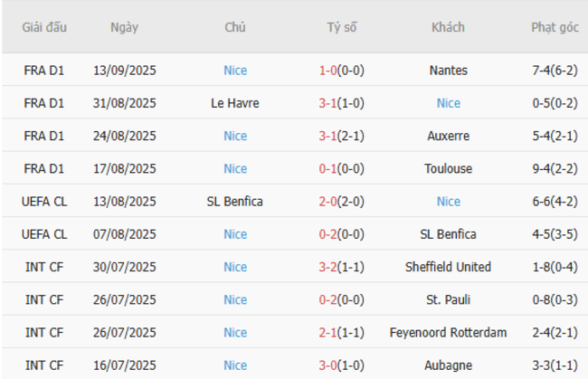Click the date 13/09/2025

click(x=125, y=71)
